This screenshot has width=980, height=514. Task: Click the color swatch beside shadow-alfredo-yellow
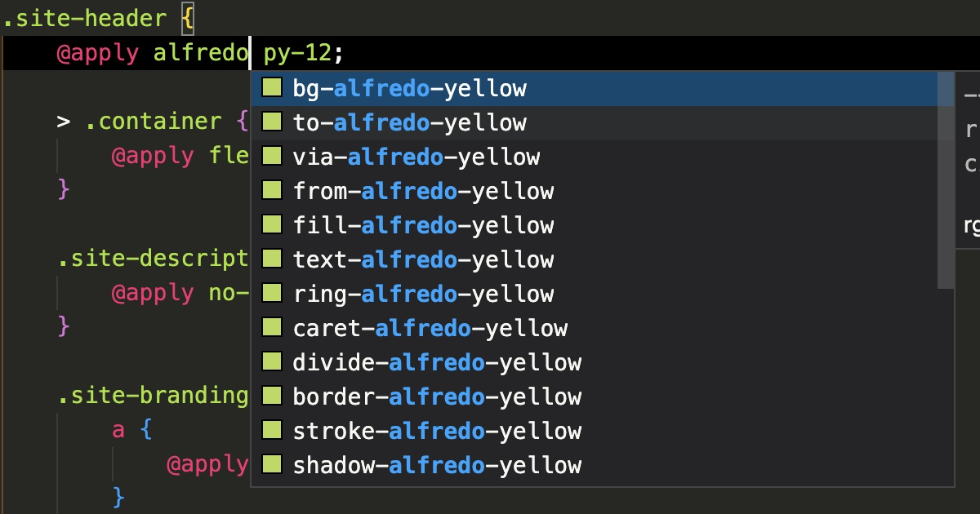pos(272,464)
